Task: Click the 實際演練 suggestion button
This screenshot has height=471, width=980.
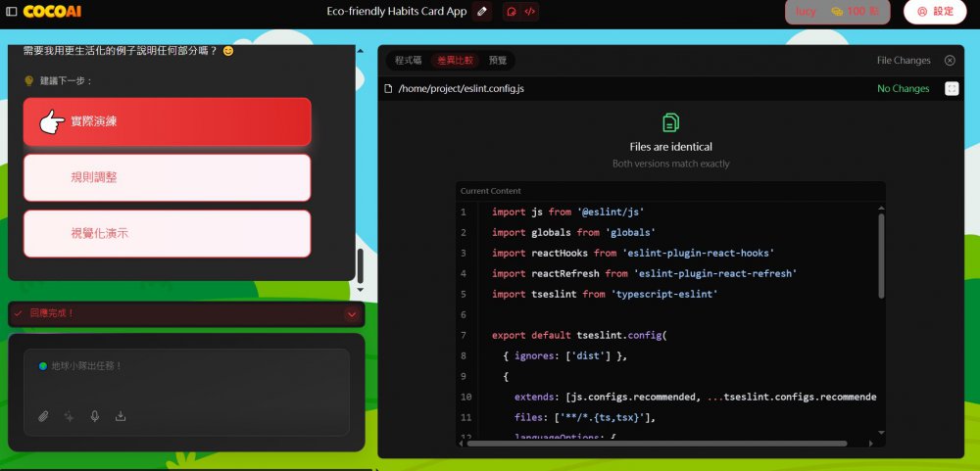Action: [167, 121]
